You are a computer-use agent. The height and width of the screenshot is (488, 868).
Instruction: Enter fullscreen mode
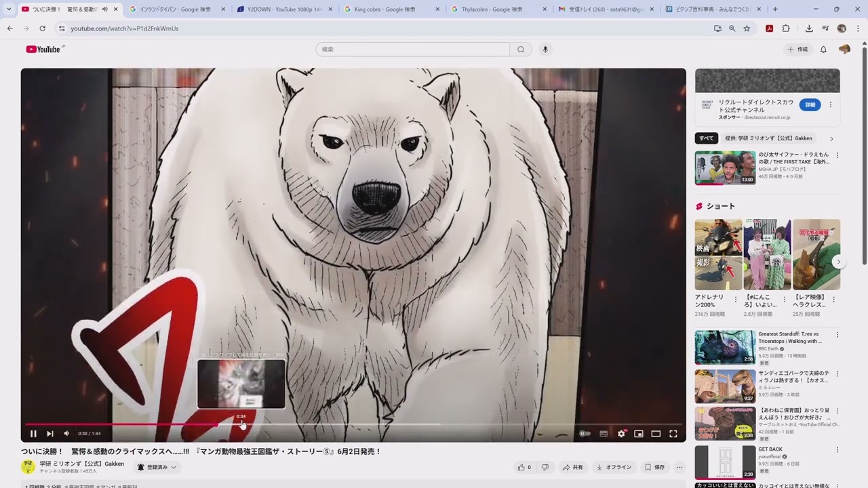[673, 434]
